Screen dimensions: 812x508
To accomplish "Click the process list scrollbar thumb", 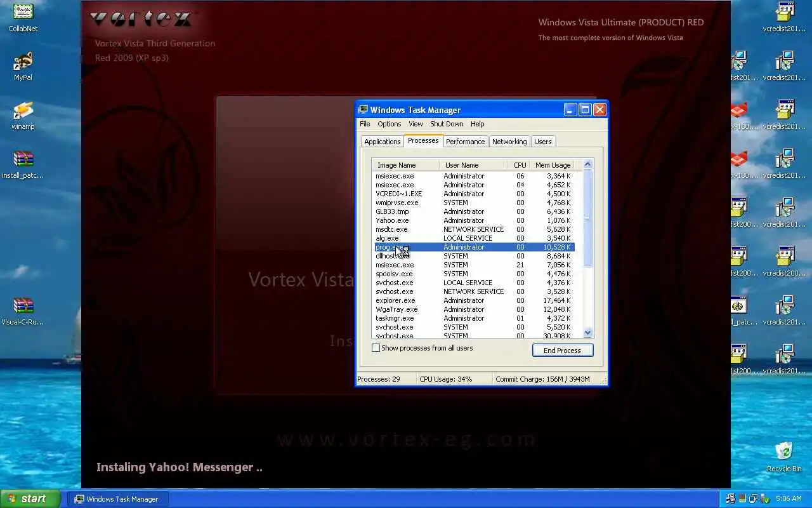I will 587,218.
